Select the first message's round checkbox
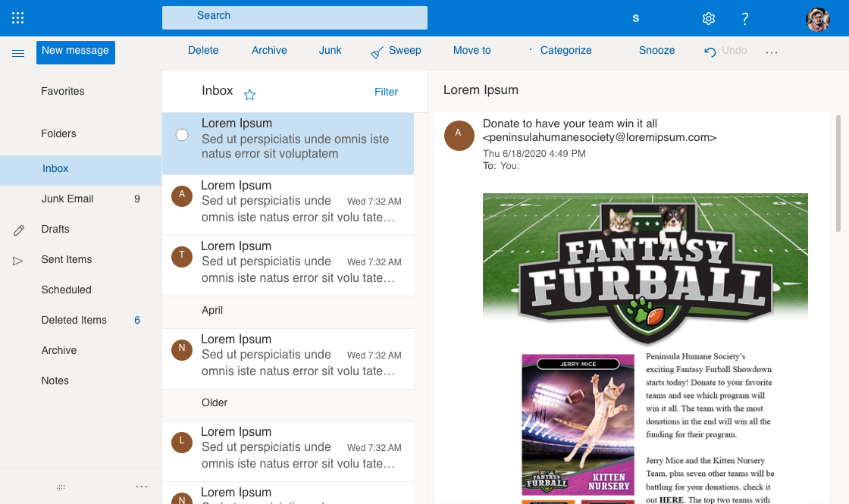 (182, 135)
